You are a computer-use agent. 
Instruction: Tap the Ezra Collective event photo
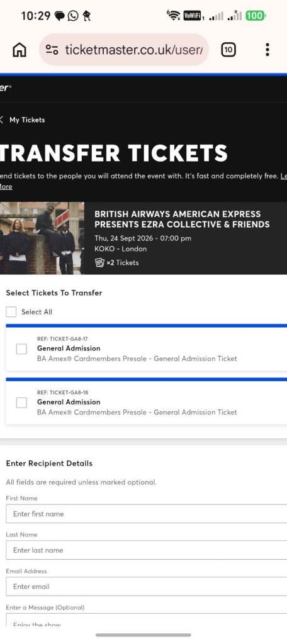[x=42, y=238]
